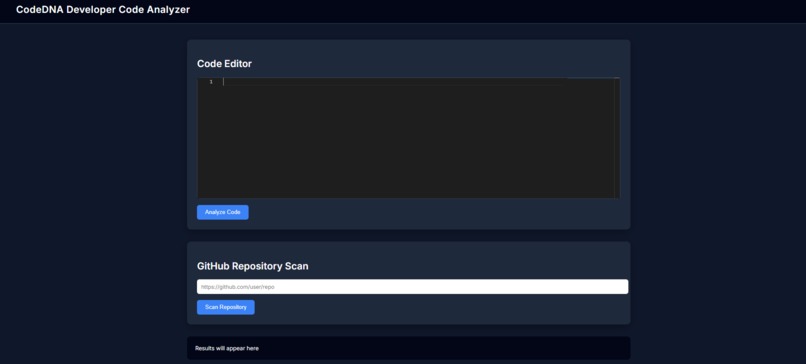Image resolution: width=806 pixels, height=364 pixels.
Task: Click inside the code editor text area
Action: [x=409, y=138]
